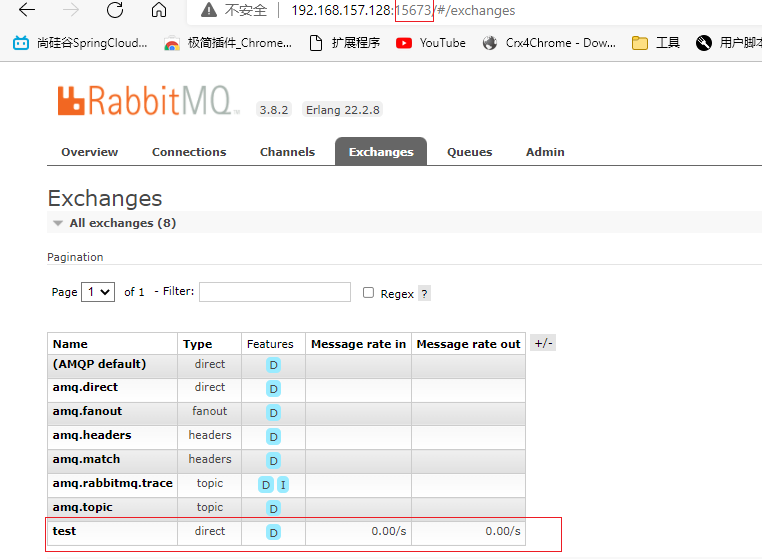Image resolution: width=762 pixels, height=559 pixels.
Task: Click the test row's 0.00/s rate out
Action: 503,531
